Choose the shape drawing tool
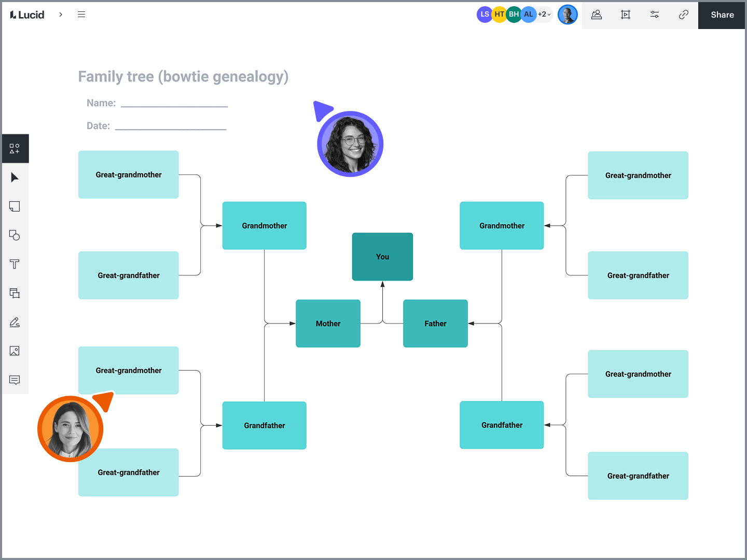Viewport: 747px width, 560px height. pyautogui.click(x=15, y=235)
